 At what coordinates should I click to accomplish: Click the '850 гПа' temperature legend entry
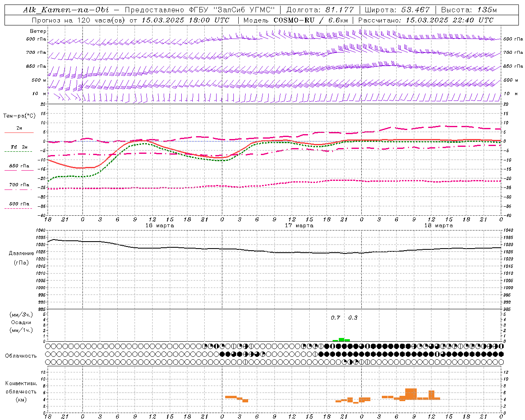[19, 166]
